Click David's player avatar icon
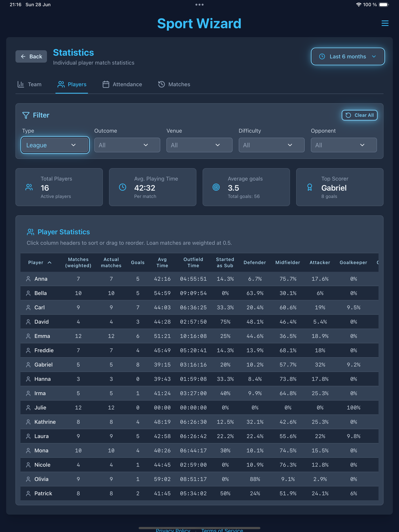 pyautogui.click(x=28, y=322)
